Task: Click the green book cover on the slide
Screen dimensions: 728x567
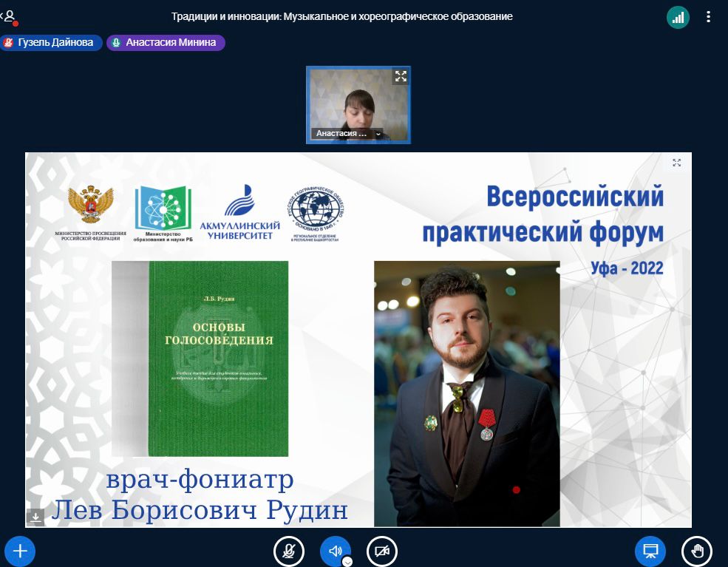Action: pos(218,359)
